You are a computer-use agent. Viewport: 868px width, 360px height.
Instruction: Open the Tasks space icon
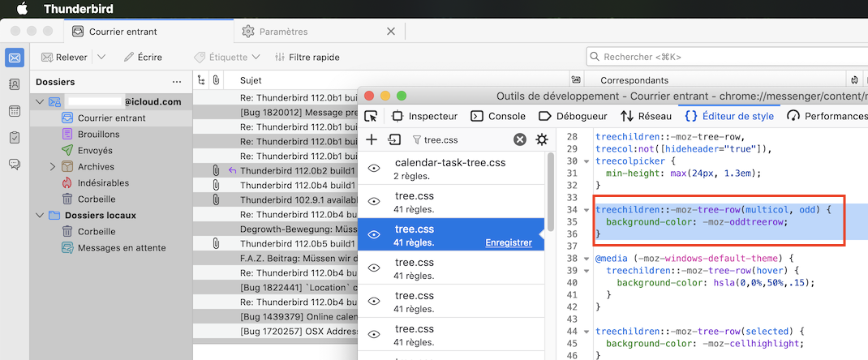pos(15,137)
